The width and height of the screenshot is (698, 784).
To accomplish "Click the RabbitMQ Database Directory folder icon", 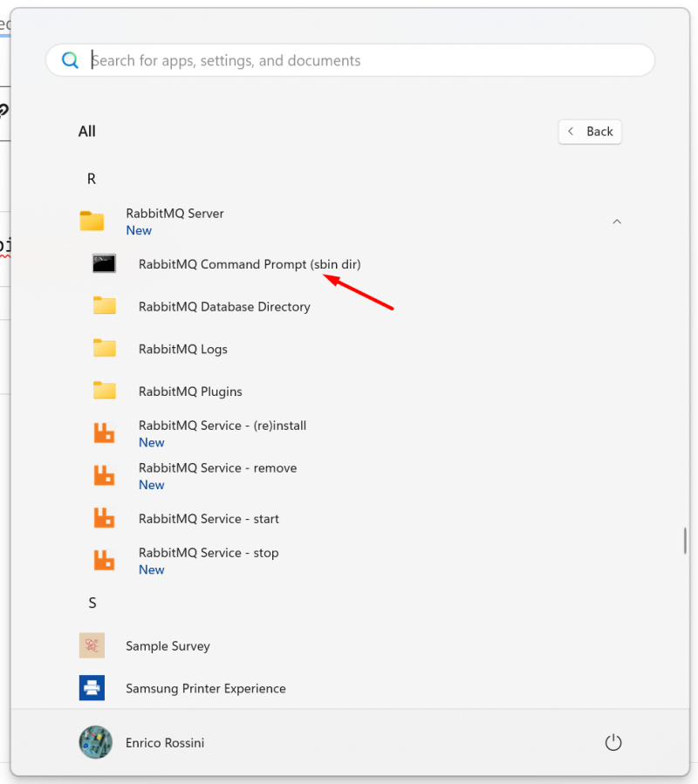I will pos(105,306).
